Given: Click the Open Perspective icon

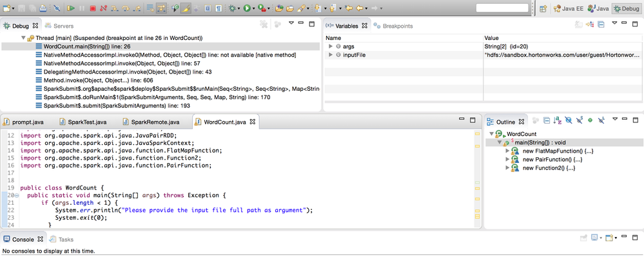Looking at the screenshot, I should [x=543, y=8].
